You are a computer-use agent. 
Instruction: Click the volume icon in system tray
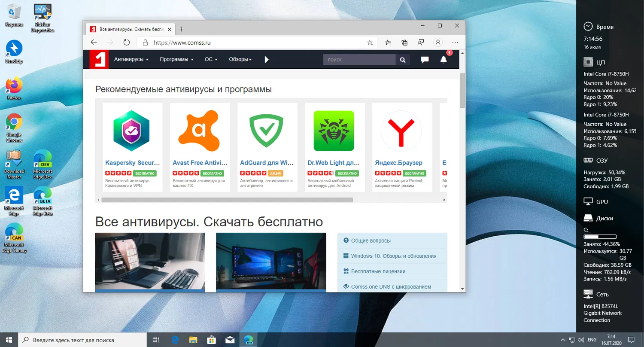(x=581, y=340)
